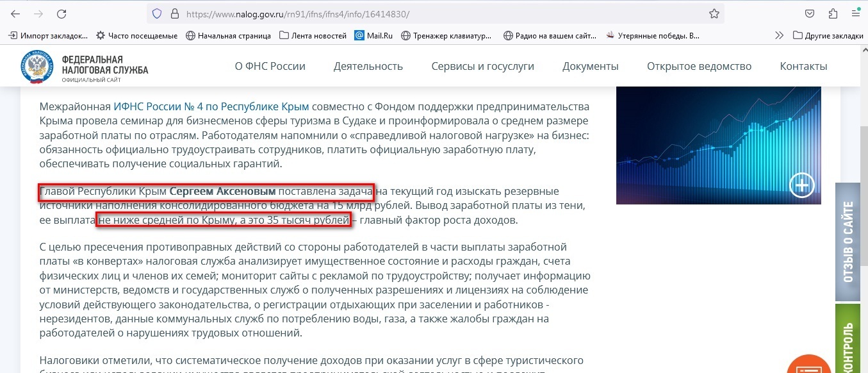Viewport: 868px width, 373px height.
Task: Expand the image with the plus icon
Action: 801,185
